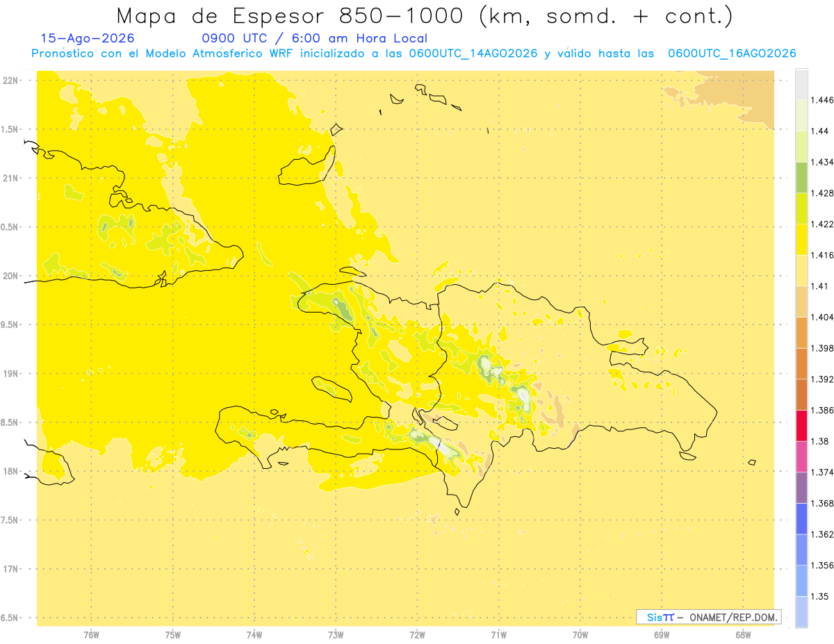Click the colorbar value '1.386'

click(x=823, y=410)
